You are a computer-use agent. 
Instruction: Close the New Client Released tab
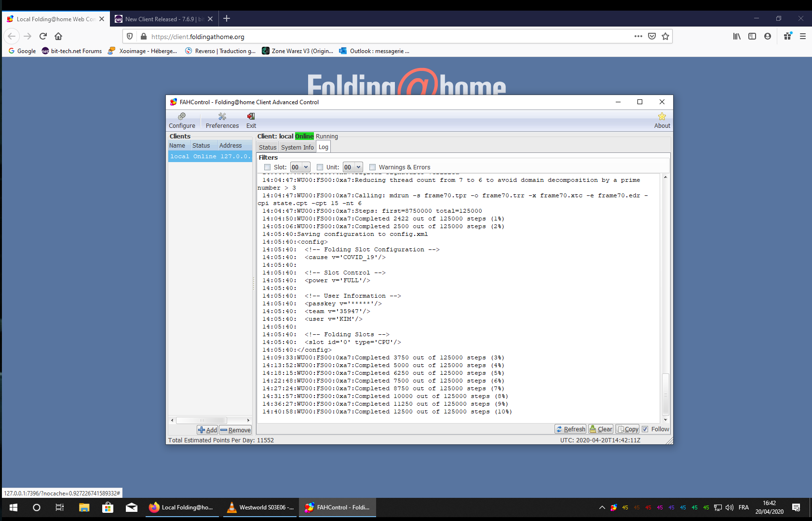tap(210, 19)
